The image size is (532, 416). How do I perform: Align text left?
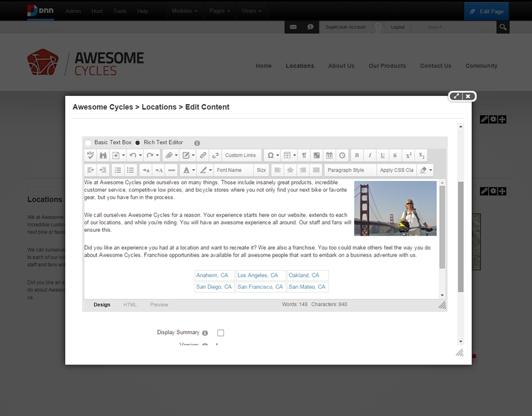pyautogui.click(x=277, y=170)
